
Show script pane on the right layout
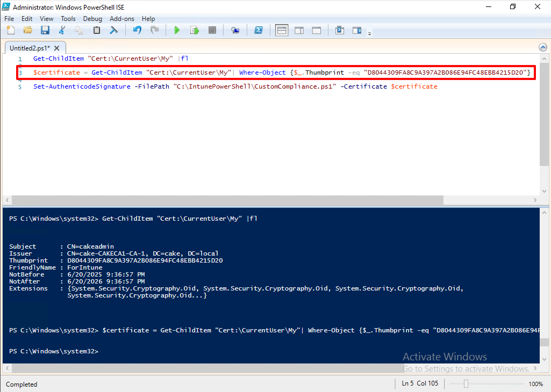299,30
